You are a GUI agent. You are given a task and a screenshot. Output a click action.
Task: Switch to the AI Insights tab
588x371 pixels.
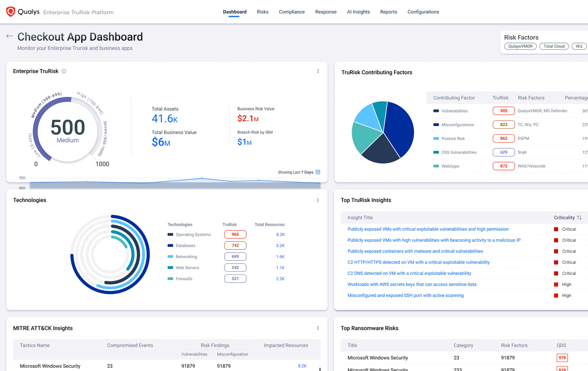point(358,12)
